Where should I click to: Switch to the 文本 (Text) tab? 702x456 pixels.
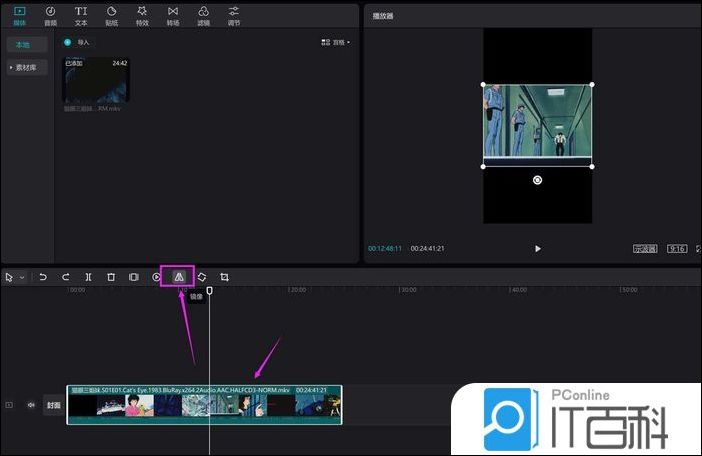click(x=81, y=14)
